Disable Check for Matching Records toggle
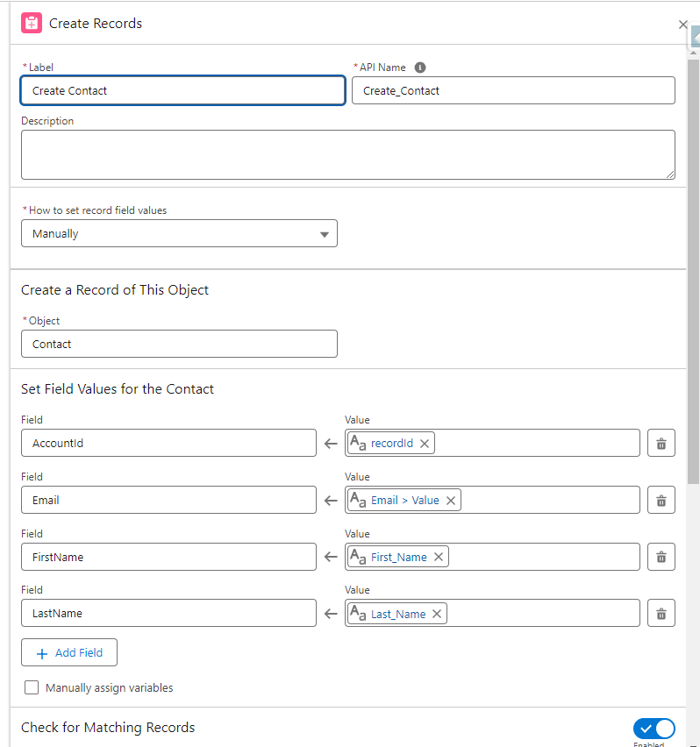This screenshot has height=747, width=700. [x=654, y=729]
